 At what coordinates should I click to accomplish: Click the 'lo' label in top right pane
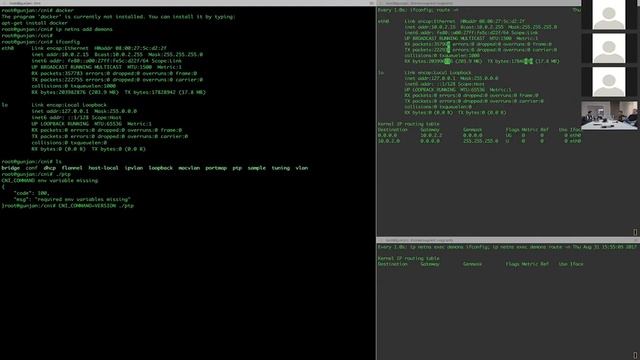point(381,73)
